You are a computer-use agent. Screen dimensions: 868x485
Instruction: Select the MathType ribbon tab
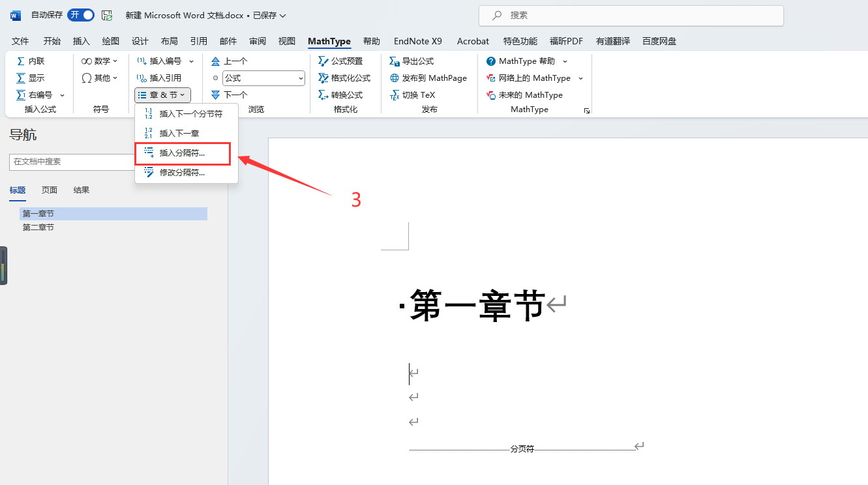tap(329, 41)
